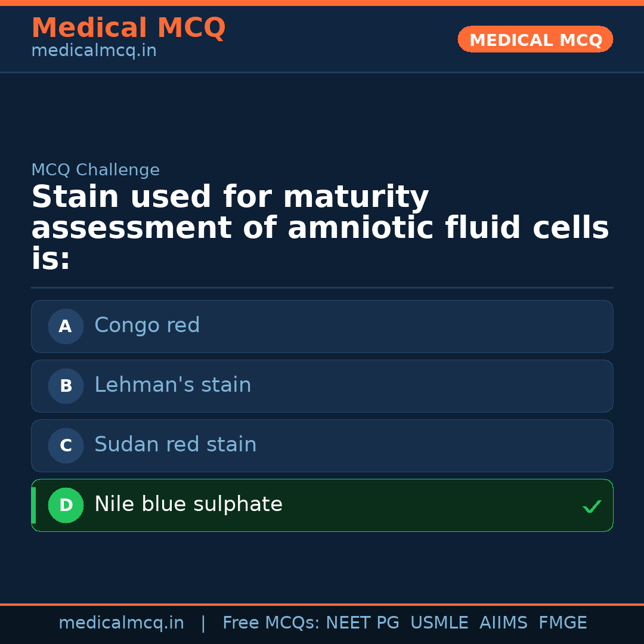This screenshot has width=644, height=644.
Task: Click the "MCQ Challenge" label
Action: [x=95, y=170]
